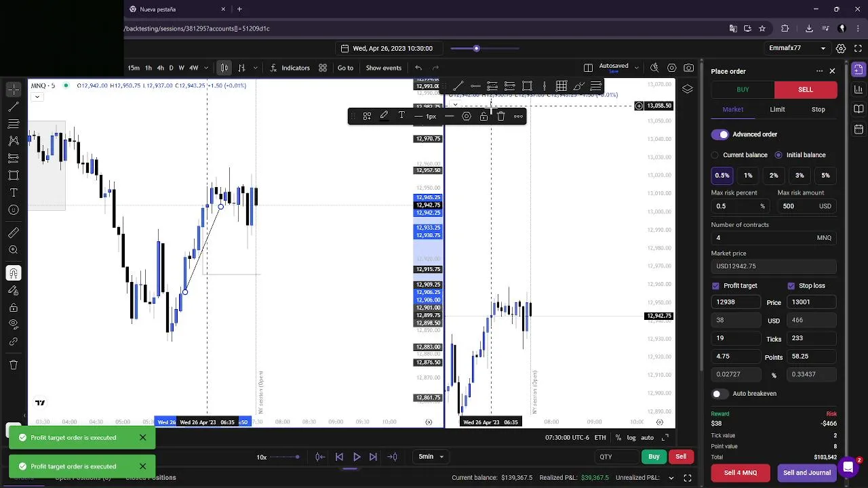
Task: Toggle hide all drawings eye icon
Action: pyautogui.click(x=14, y=325)
